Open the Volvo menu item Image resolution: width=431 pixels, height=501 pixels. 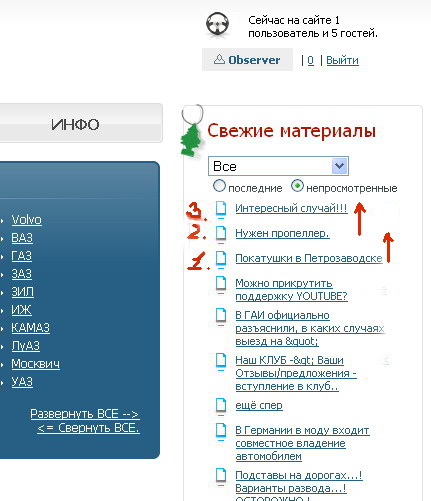tap(27, 220)
